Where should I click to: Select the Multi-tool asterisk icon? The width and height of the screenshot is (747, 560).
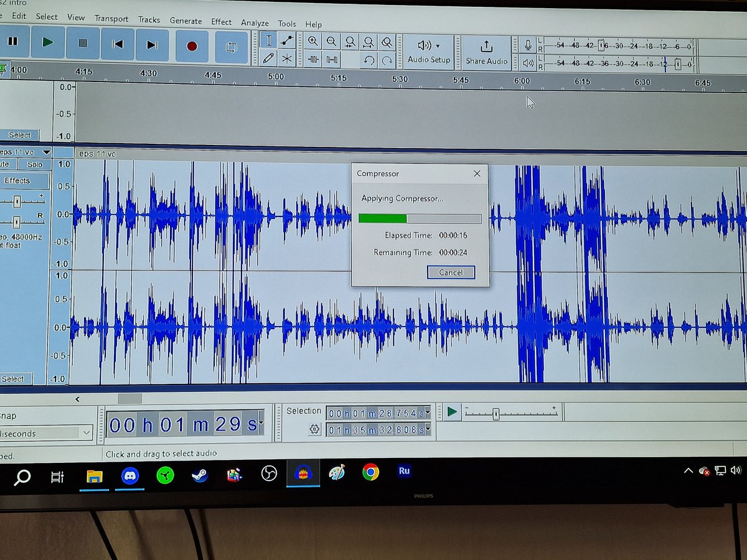tap(287, 58)
